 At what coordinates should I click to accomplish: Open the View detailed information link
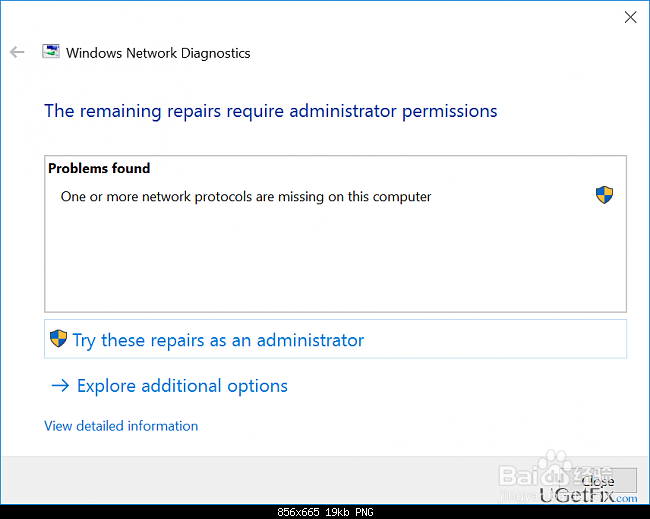tap(121, 426)
